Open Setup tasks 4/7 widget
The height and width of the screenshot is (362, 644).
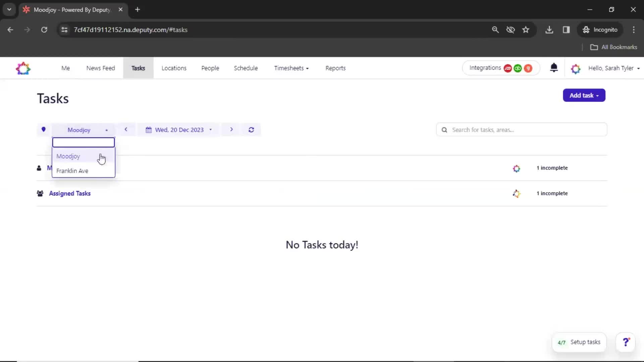click(579, 342)
